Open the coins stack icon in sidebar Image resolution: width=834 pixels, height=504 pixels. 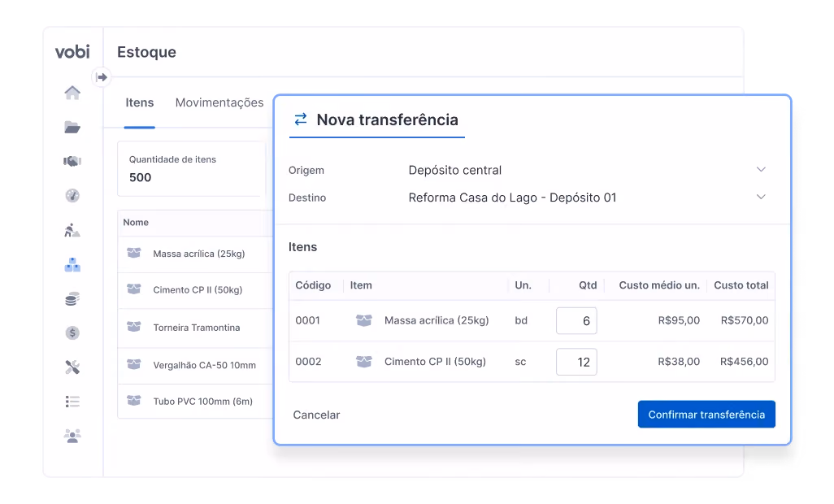click(72, 299)
